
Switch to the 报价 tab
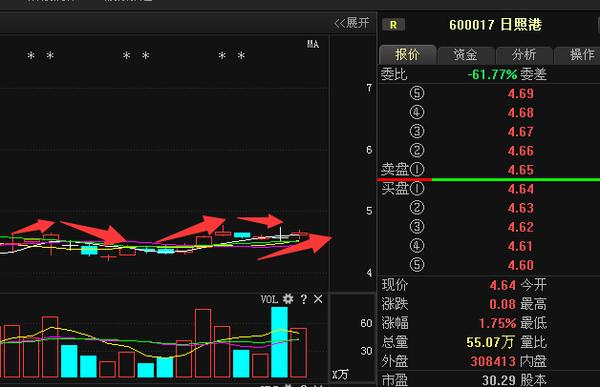[408, 55]
